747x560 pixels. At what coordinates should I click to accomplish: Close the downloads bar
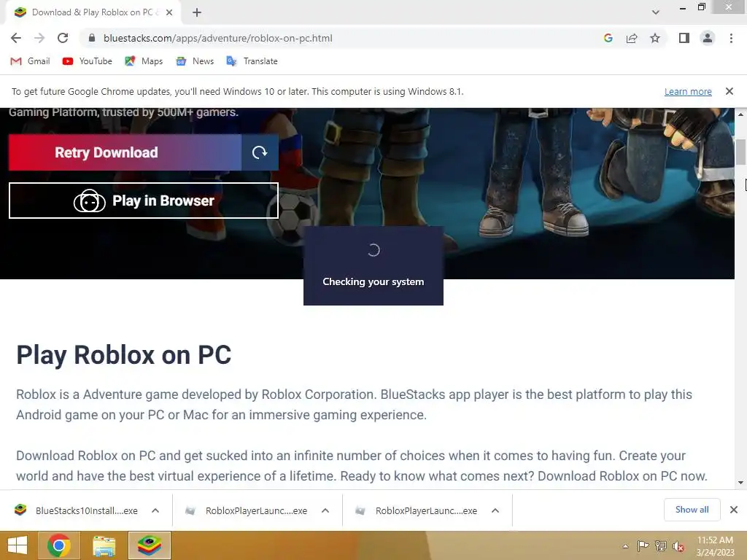click(734, 510)
